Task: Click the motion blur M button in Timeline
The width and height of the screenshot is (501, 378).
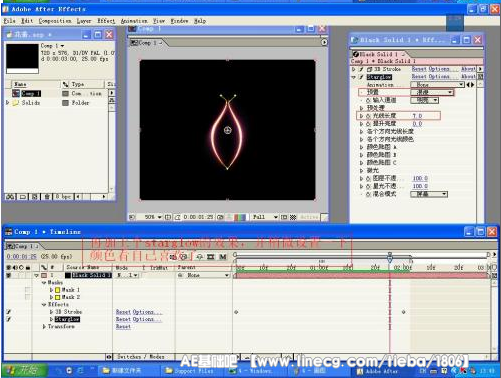Action: tap(223, 257)
